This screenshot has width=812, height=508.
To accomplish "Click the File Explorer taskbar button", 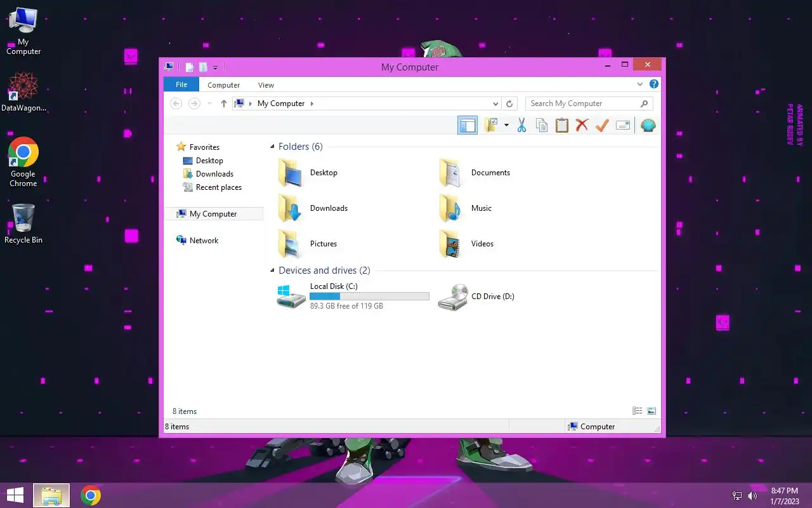I will (x=51, y=495).
